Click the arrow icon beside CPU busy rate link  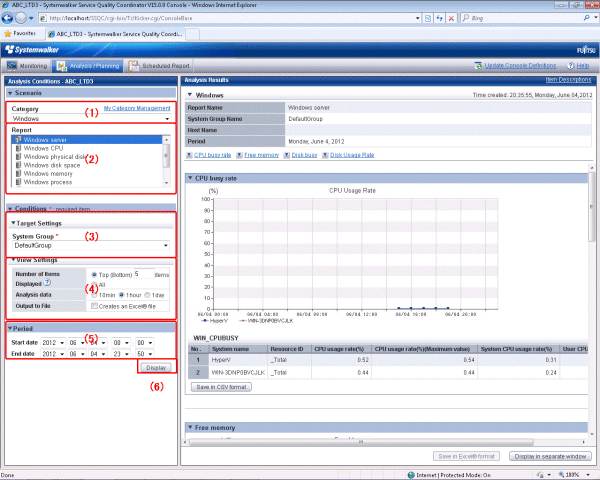[x=189, y=155]
